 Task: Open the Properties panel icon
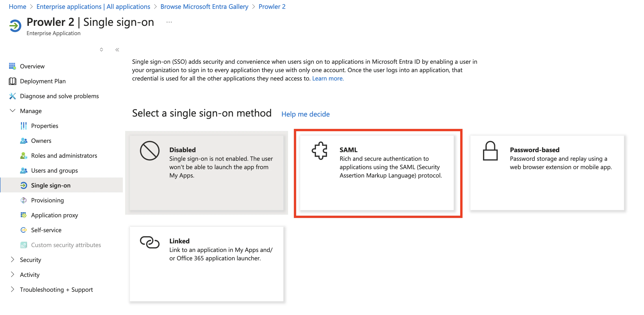(x=23, y=126)
